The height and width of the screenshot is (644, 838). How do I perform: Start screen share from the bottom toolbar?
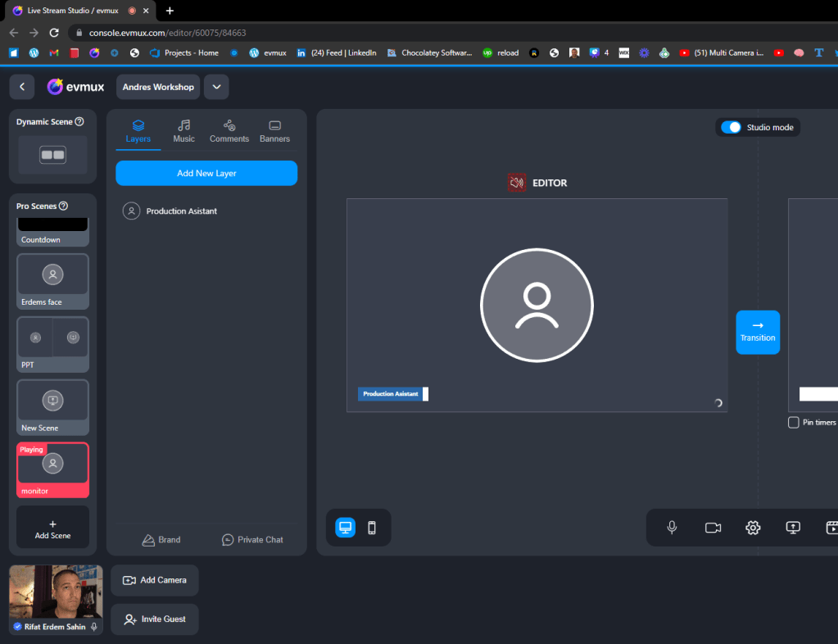[793, 528]
